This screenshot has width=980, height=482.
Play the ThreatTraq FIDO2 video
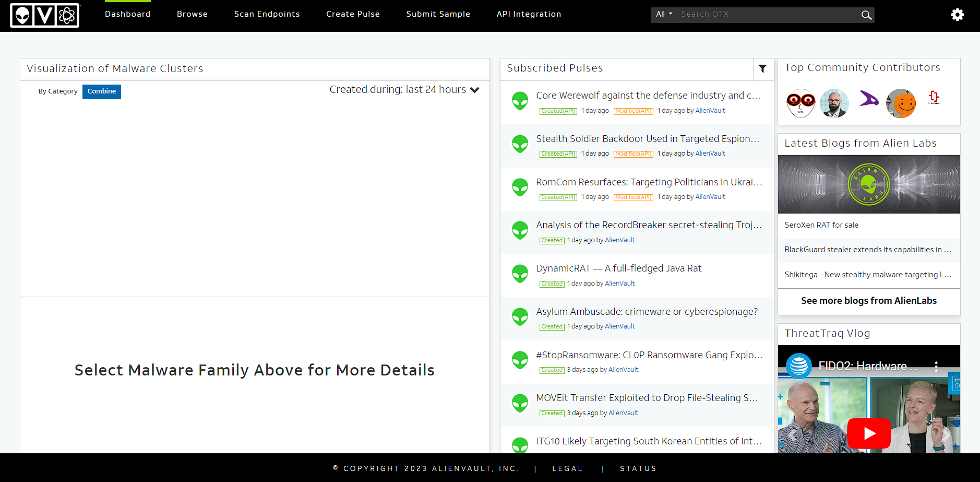tap(868, 433)
